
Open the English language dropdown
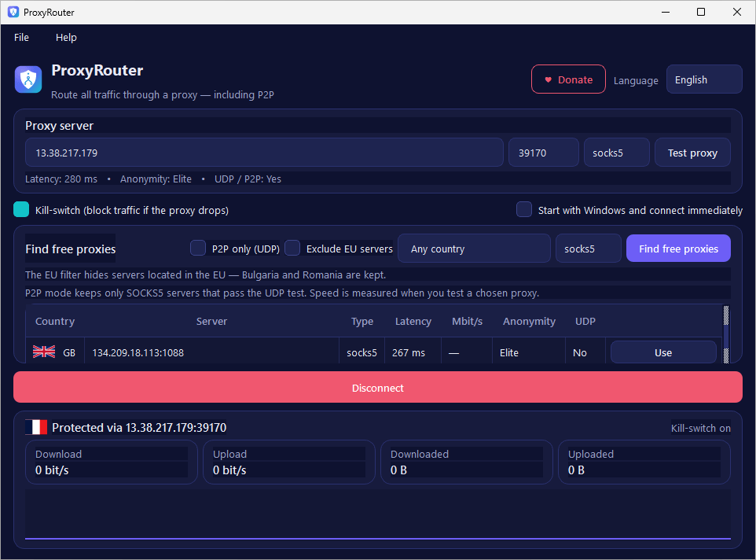[x=704, y=79]
